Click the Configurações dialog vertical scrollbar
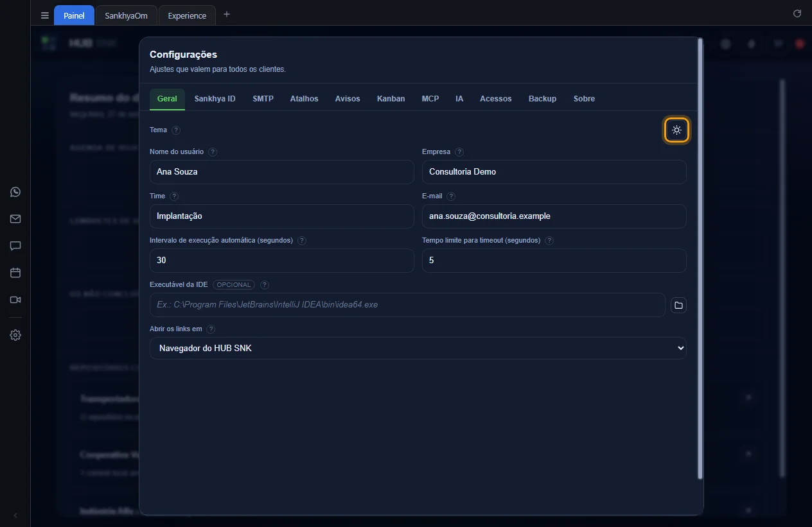Image resolution: width=812 pixels, height=527 pixels. (x=700, y=259)
